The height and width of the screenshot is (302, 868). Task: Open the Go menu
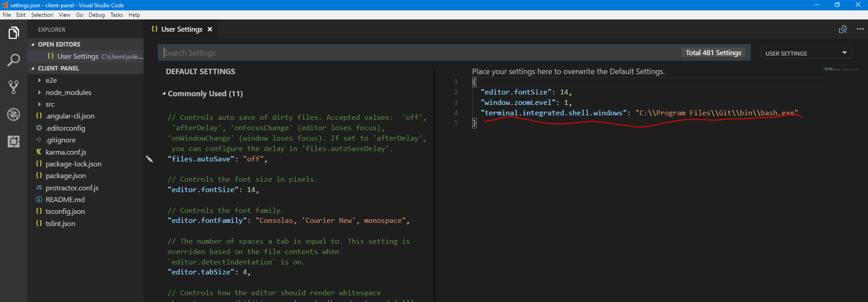click(x=80, y=15)
